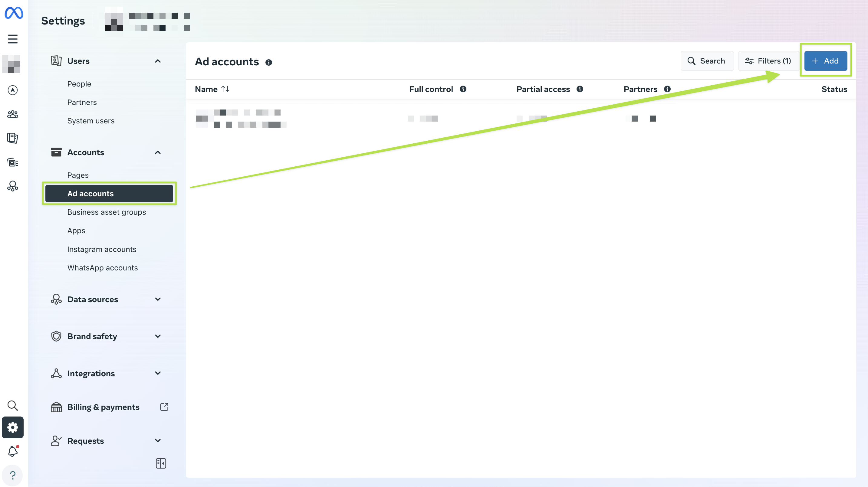
Task: Click the info icon next to Full control
Action: [463, 89]
